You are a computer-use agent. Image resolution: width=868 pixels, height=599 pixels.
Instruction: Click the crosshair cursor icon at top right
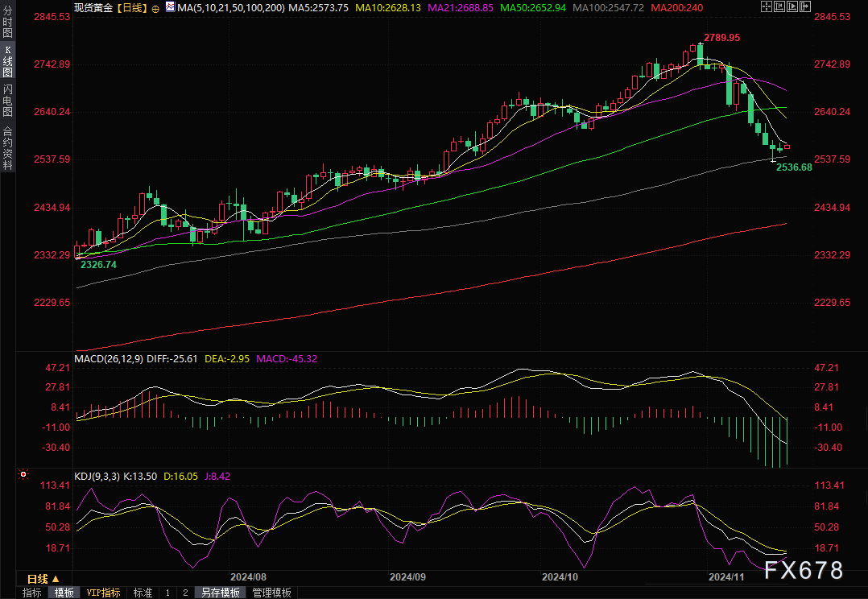pos(767,6)
